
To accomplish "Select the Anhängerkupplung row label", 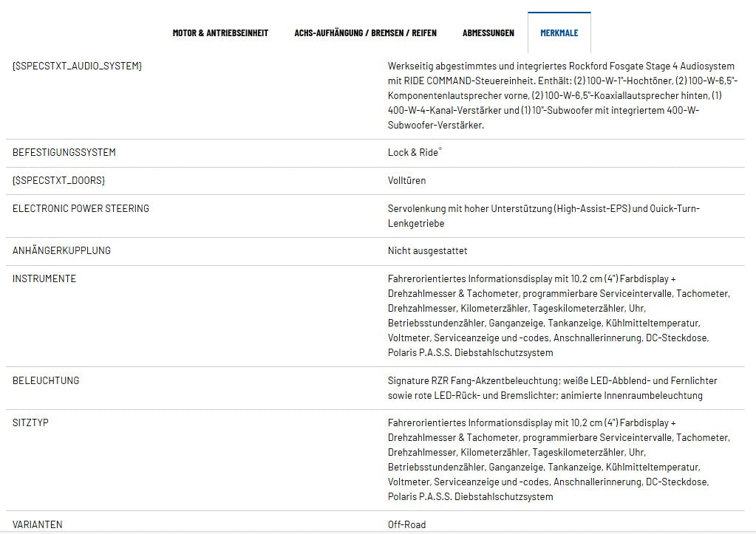I will tap(61, 250).
